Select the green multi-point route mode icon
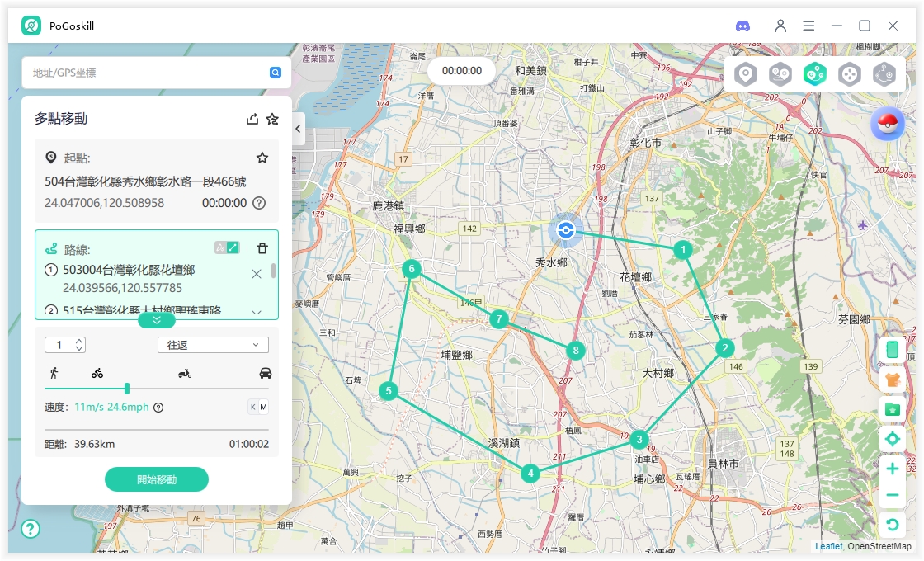 click(x=815, y=75)
